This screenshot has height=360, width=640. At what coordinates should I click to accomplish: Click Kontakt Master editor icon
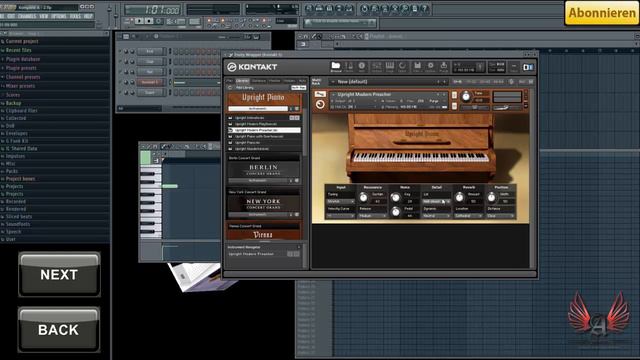[x=349, y=67]
